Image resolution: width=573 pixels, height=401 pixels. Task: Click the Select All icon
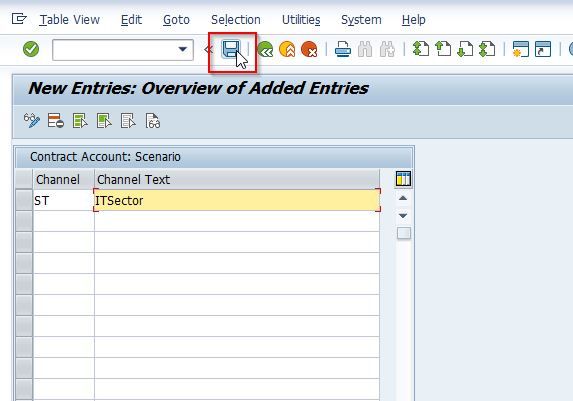[80, 121]
